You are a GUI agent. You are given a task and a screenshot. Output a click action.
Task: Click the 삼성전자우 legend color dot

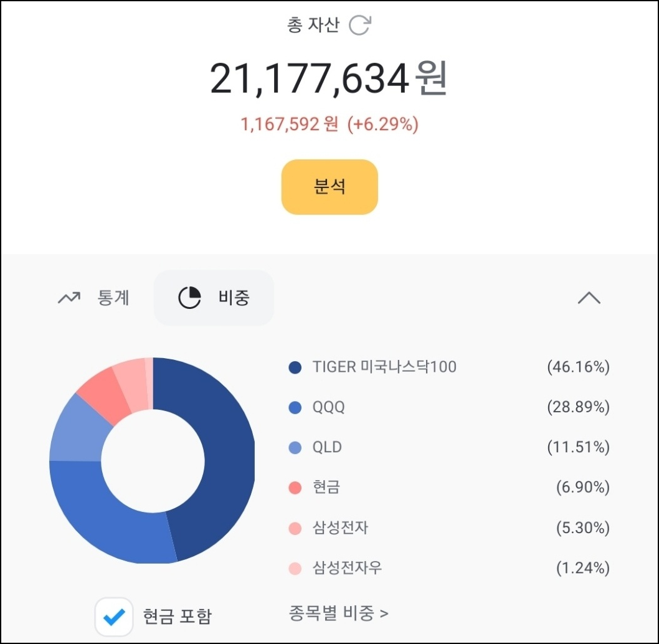[x=295, y=569]
